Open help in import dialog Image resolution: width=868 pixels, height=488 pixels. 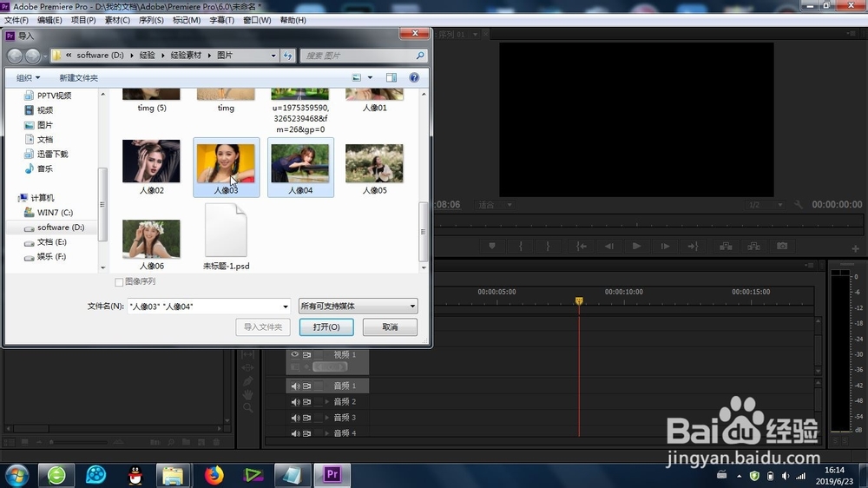click(414, 77)
